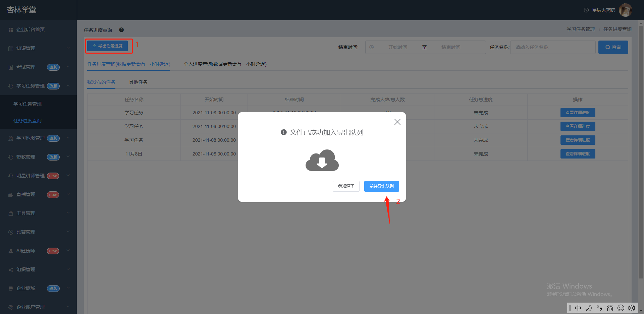
Task: Click the 导出任务进度 export button
Action: point(108,46)
